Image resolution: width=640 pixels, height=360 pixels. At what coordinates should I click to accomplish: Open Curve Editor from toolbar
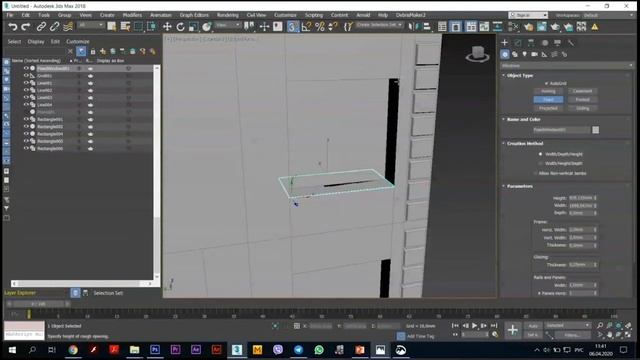(x=484, y=27)
